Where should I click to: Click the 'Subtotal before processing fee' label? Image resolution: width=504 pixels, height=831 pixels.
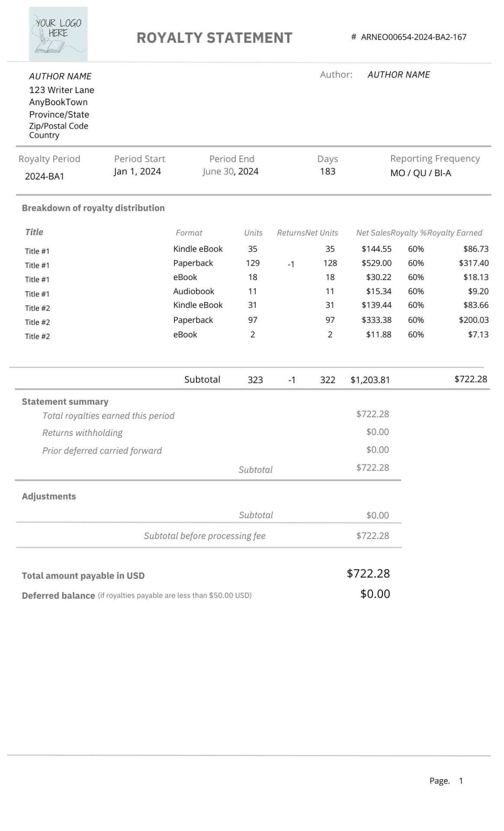(x=205, y=536)
